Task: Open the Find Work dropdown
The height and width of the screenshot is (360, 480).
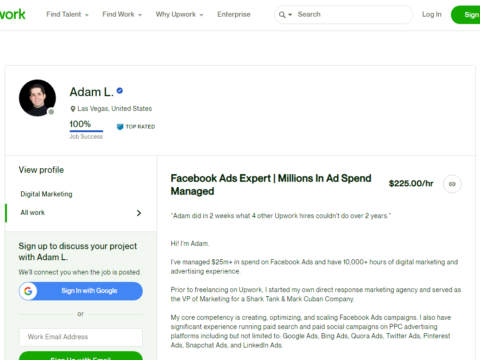Action: (122, 14)
